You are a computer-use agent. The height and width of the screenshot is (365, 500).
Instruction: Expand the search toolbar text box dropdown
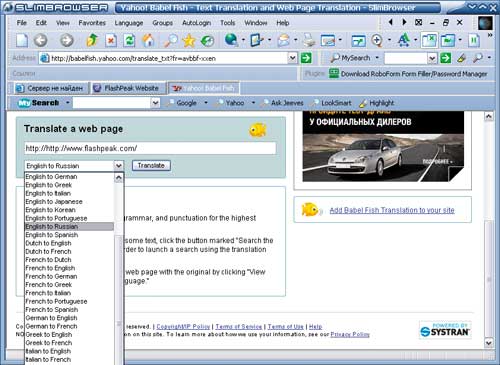click(x=155, y=103)
